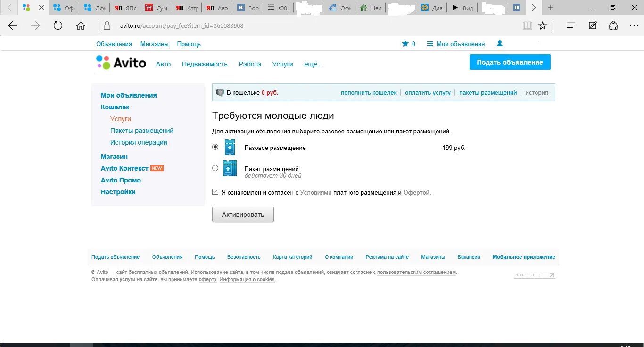Expand more categories via ещё…

click(314, 64)
